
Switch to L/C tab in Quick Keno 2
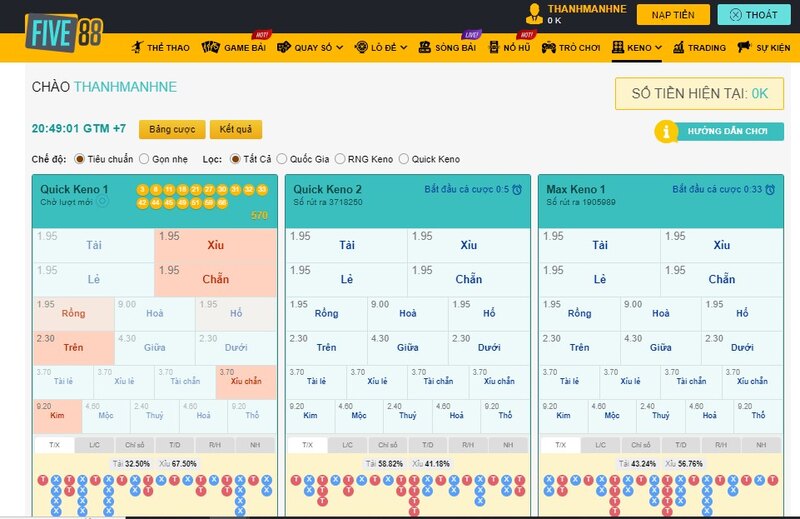(347, 445)
